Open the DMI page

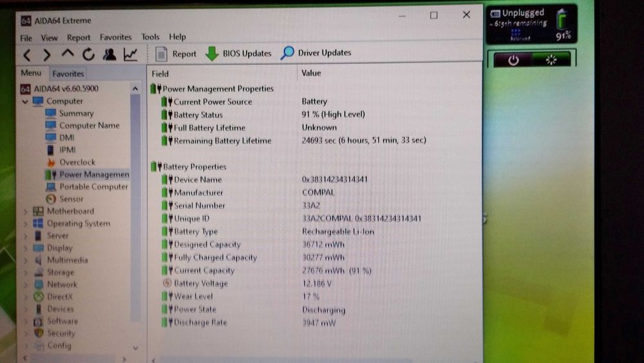(x=60, y=138)
